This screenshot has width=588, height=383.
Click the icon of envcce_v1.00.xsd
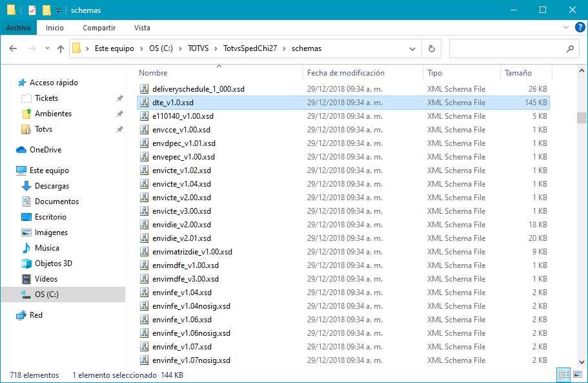click(x=145, y=129)
